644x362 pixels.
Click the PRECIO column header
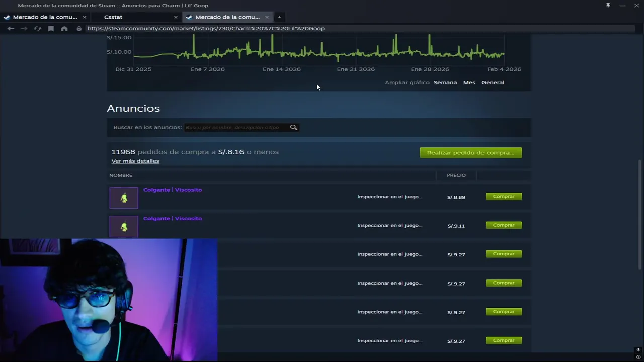[456, 175]
